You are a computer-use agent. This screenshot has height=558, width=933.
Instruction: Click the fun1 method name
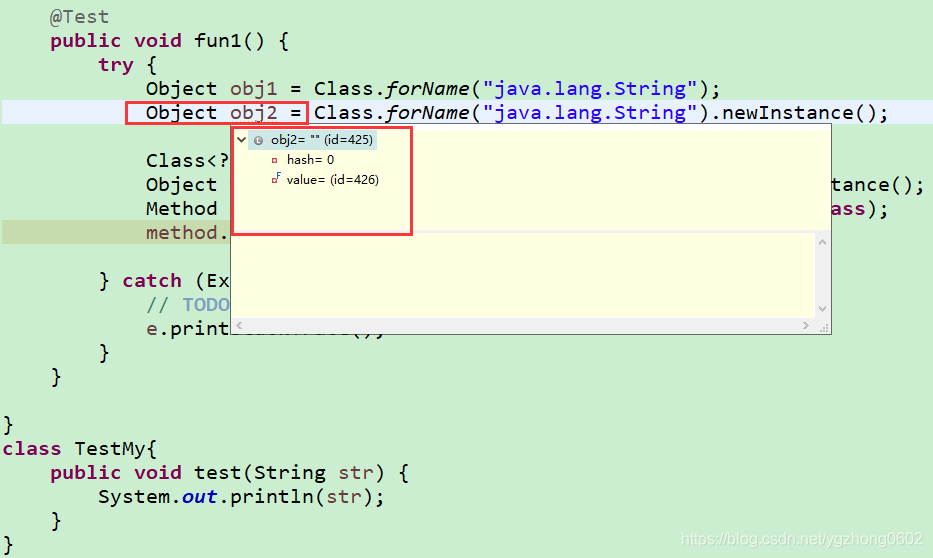point(217,41)
